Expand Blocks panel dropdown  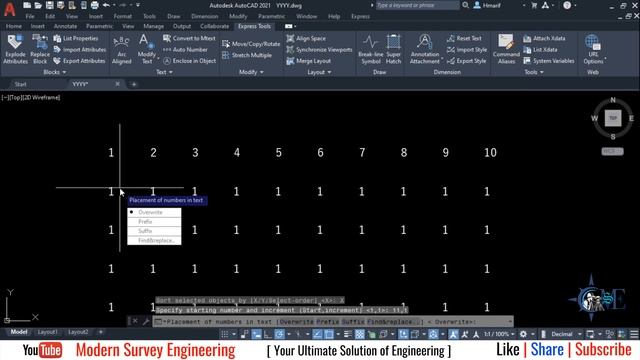[55, 72]
